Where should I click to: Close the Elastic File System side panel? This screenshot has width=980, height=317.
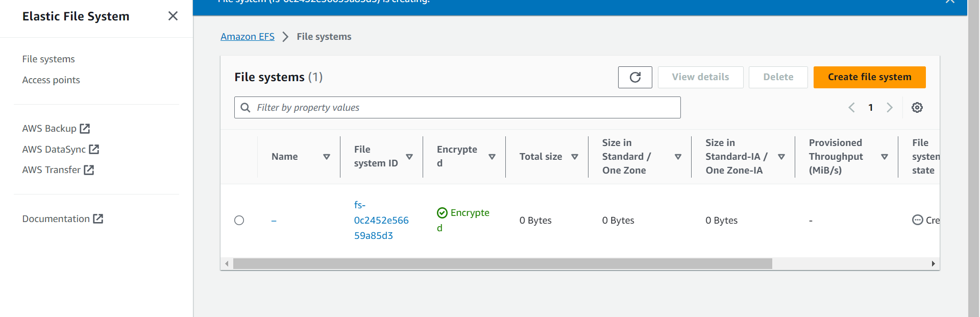(x=173, y=16)
